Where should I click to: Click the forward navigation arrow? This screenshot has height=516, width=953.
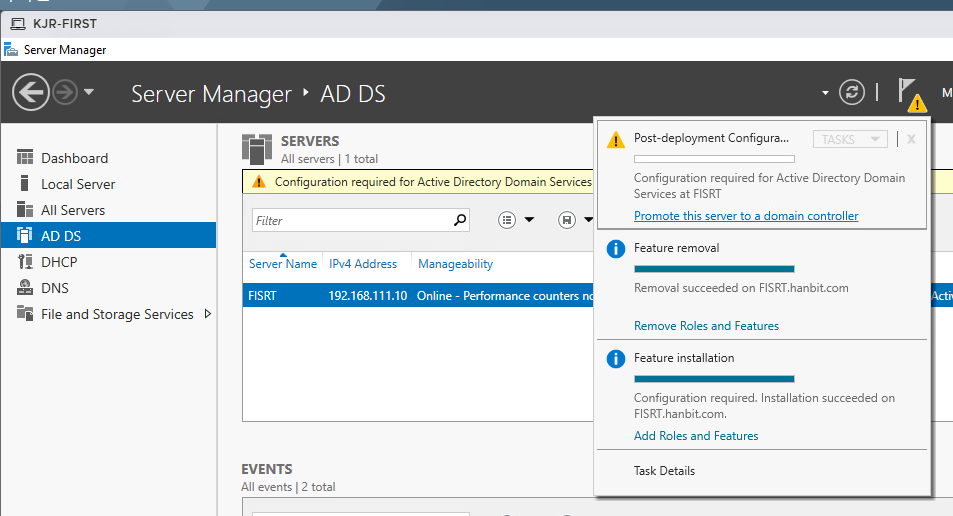[65, 92]
